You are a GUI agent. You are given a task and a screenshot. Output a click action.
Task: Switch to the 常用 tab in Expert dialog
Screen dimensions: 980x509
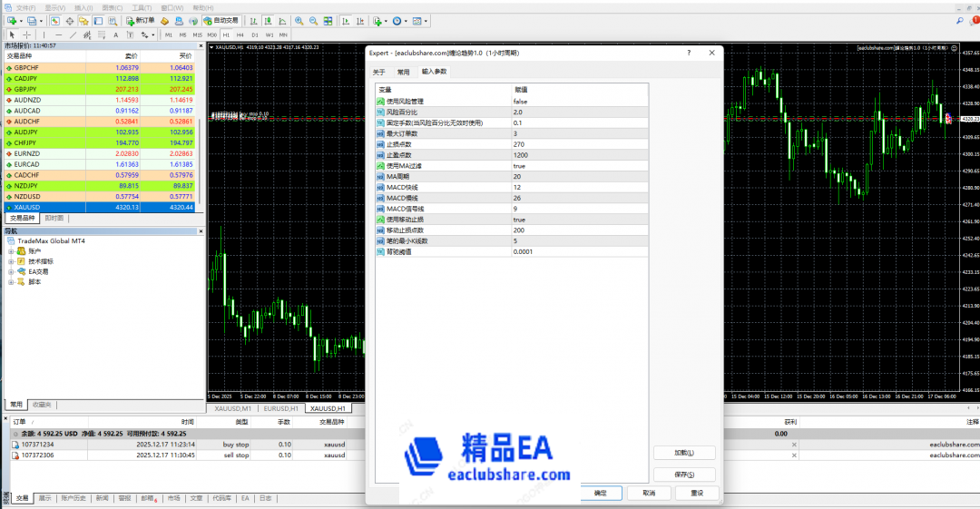pyautogui.click(x=403, y=72)
